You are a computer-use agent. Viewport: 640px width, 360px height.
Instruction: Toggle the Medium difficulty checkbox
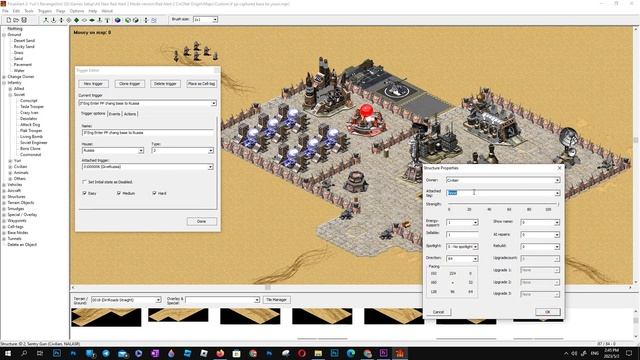coord(119,193)
